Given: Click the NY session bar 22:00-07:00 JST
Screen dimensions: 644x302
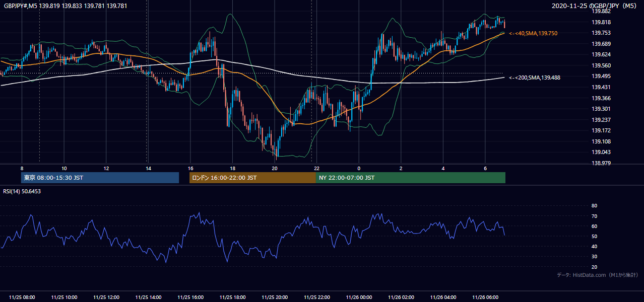Looking at the screenshot, I should coord(411,178).
